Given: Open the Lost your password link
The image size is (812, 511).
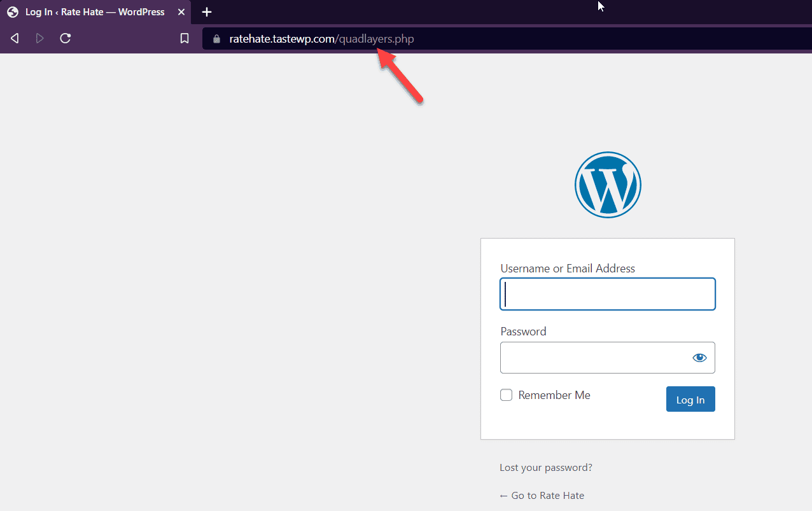Looking at the screenshot, I should coord(545,467).
